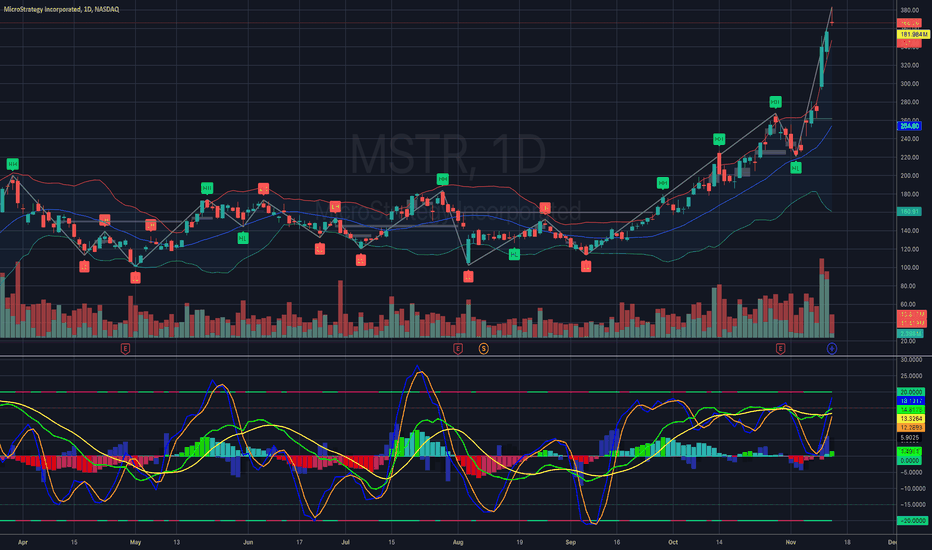Click the Sep date on time axis
Image resolution: width=932 pixels, height=550 pixels.
click(x=571, y=542)
